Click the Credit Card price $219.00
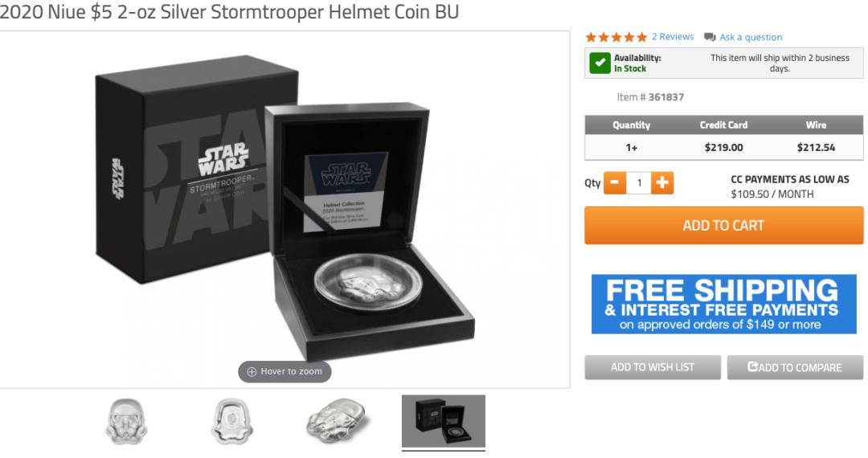Screen dimensions: 868x458 (723, 147)
